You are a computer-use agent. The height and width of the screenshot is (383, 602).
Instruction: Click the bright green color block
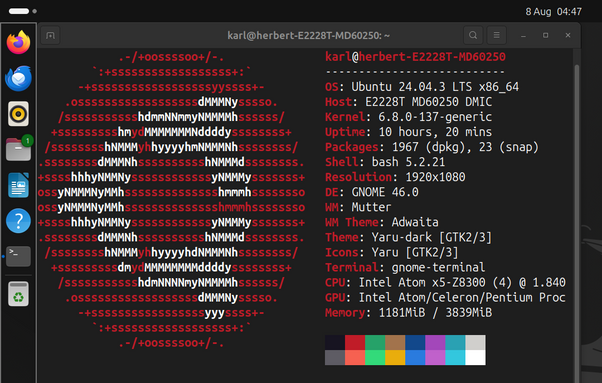375,357
